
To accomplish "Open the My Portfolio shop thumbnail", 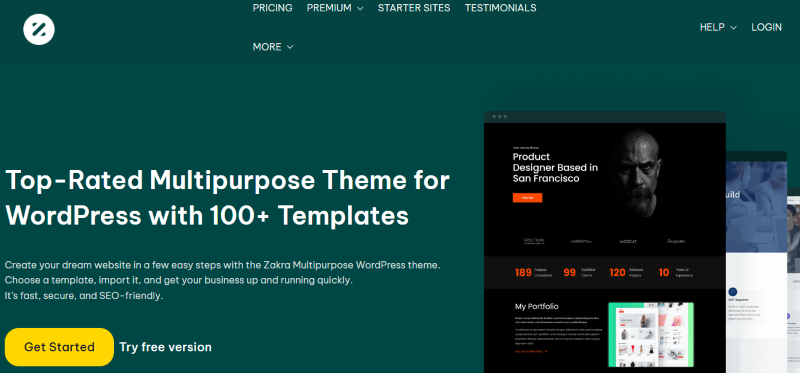I will [x=651, y=334].
